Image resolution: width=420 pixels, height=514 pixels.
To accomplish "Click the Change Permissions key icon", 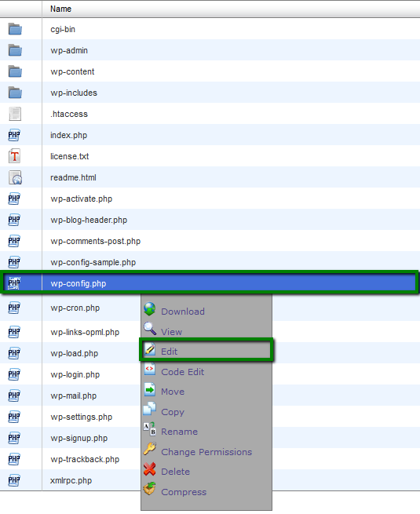I will click(x=149, y=449).
